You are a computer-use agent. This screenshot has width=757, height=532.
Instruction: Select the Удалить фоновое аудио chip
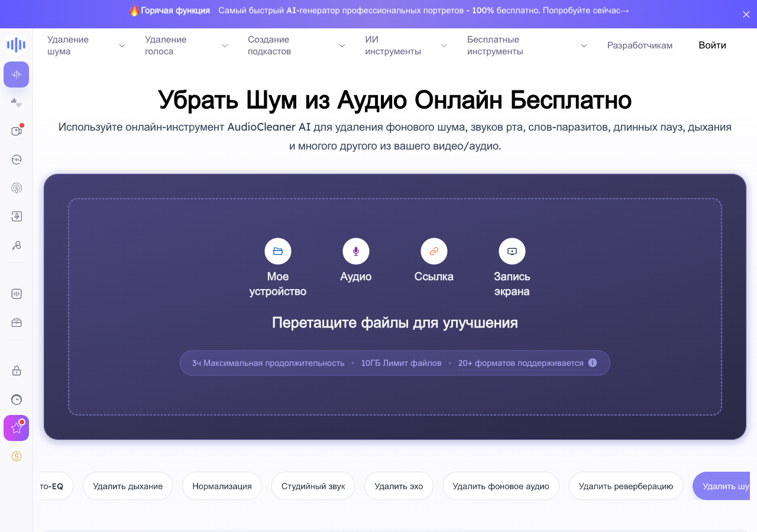pos(501,486)
